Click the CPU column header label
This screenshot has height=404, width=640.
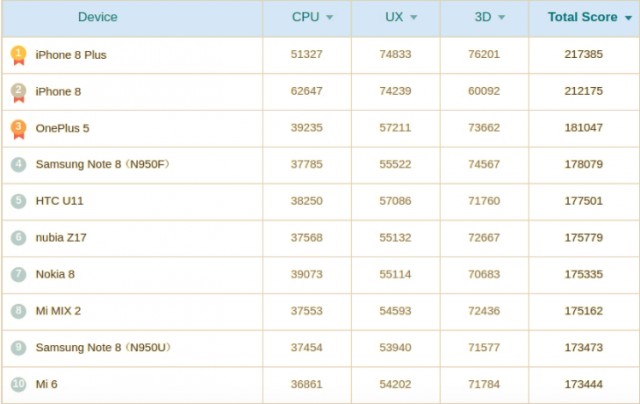305,17
